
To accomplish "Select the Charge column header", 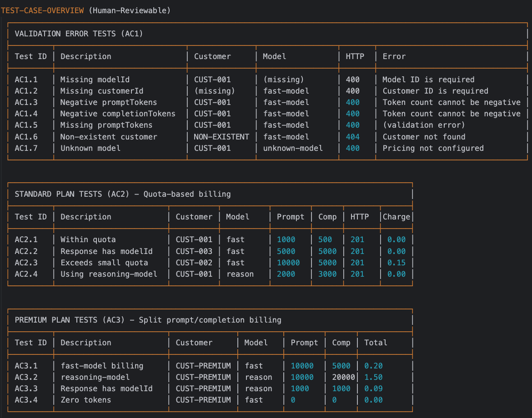I will 396,217.
